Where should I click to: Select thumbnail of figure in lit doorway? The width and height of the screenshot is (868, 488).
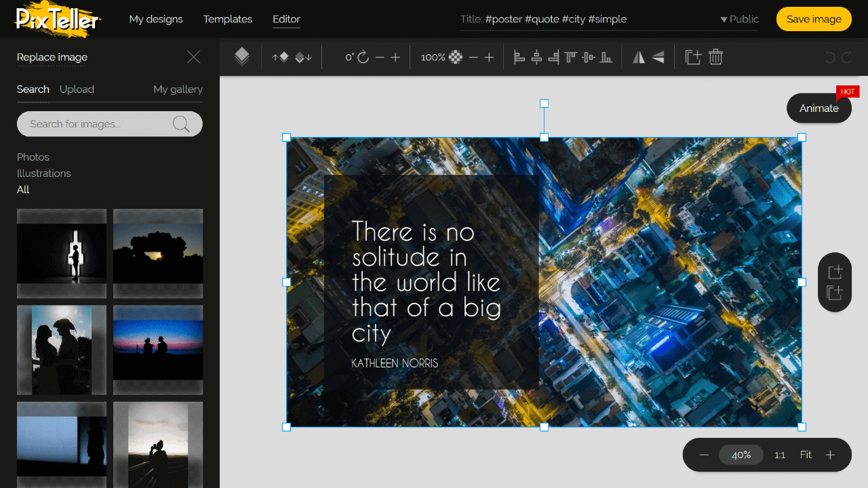[62, 253]
